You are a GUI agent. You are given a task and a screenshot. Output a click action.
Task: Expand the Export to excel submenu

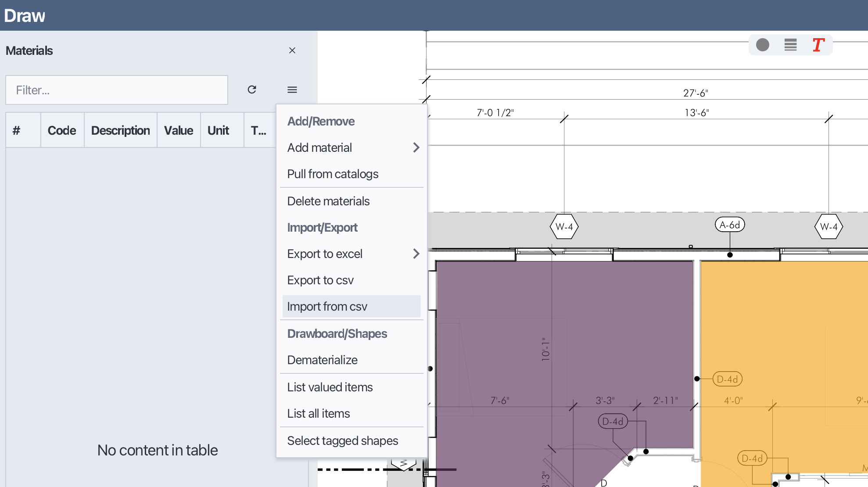(325, 254)
